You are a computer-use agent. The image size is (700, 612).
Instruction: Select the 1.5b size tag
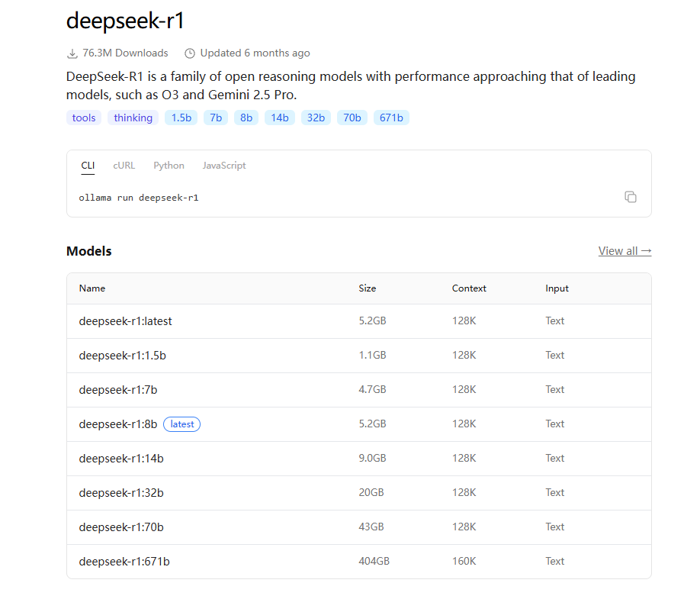coord(181,118)
